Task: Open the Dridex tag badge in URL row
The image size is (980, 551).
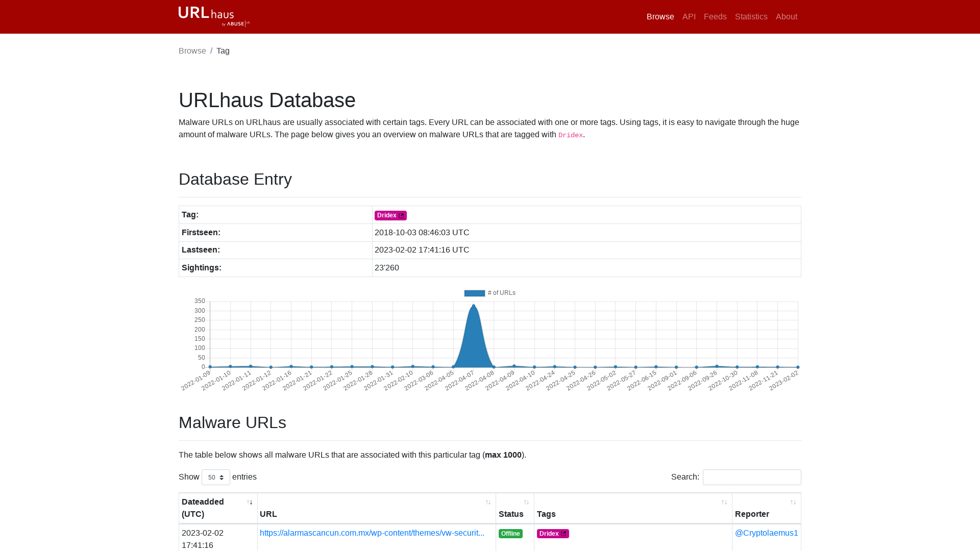Action: click(553, 534)
